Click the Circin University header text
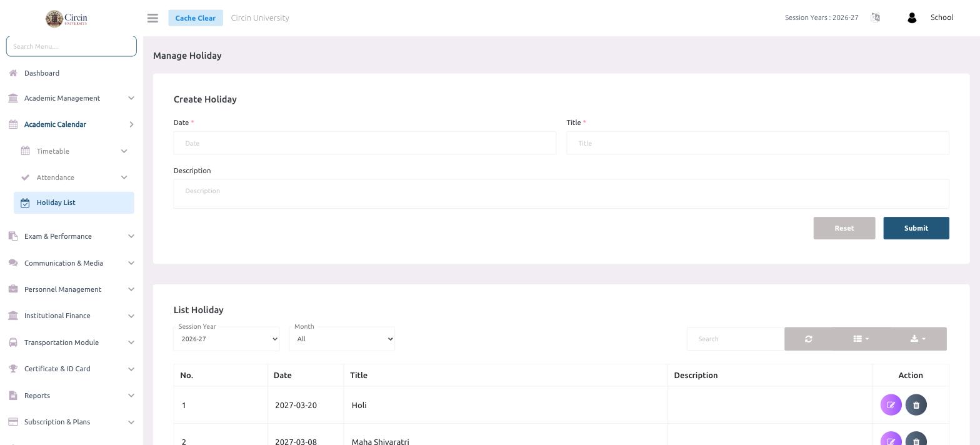The height and width of the screenshot is (445, 980). click(x=260, y=17)
